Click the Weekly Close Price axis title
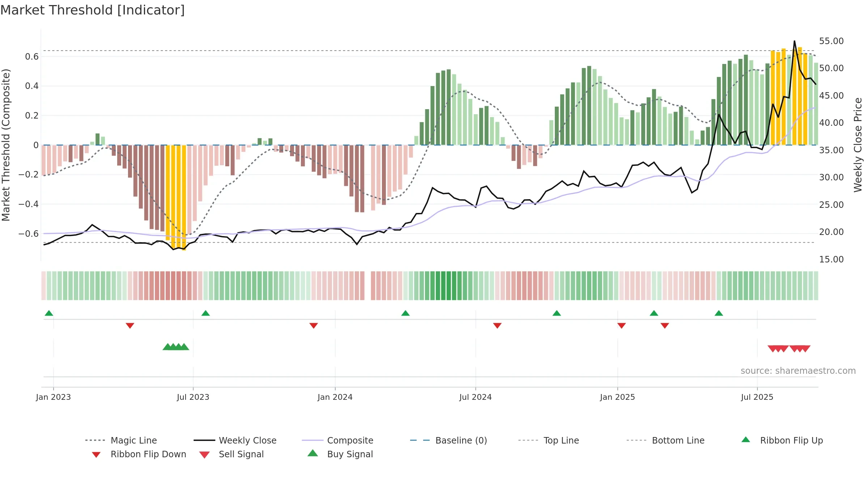 coord(858,145)
